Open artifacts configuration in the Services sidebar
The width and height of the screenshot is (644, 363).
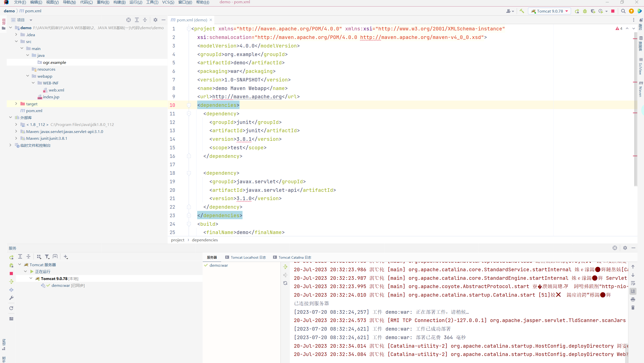pyautogui.click(x=11, y=290)
